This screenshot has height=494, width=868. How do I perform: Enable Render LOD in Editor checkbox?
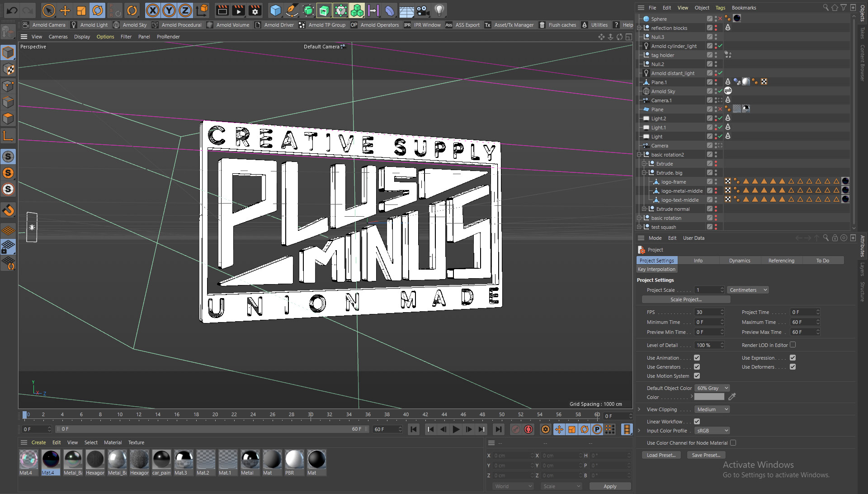click(x=793, y=345)
